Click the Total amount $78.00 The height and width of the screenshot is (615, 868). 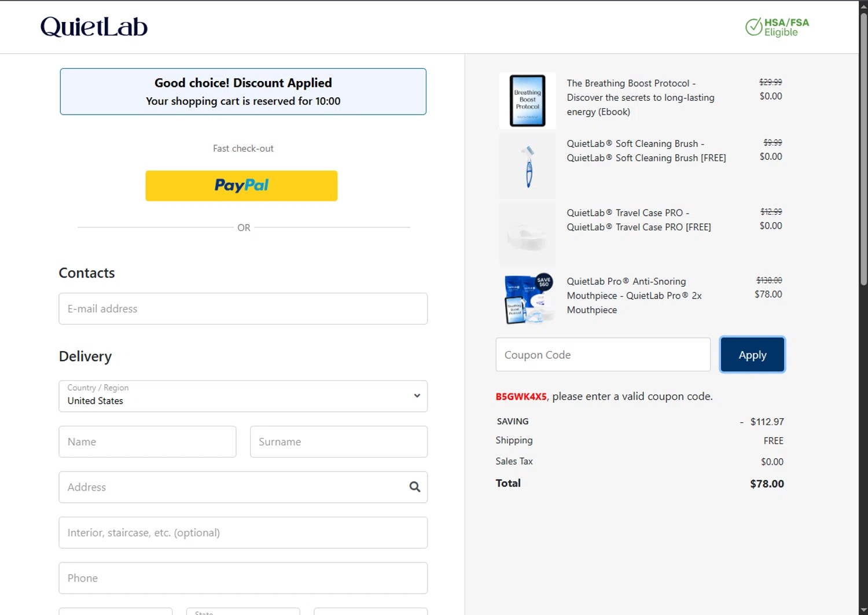767,484
